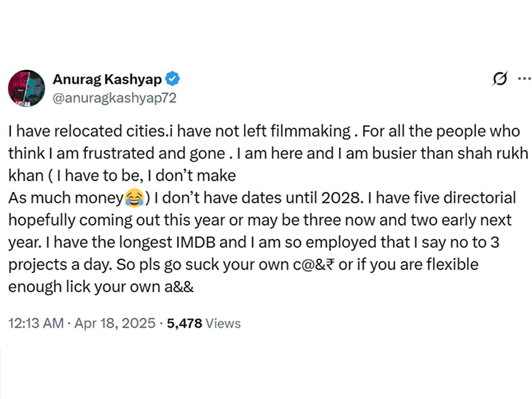Click the Apr 18, 2025 date
This screenshot has height=399, width=532.
(x=118, y=323)
